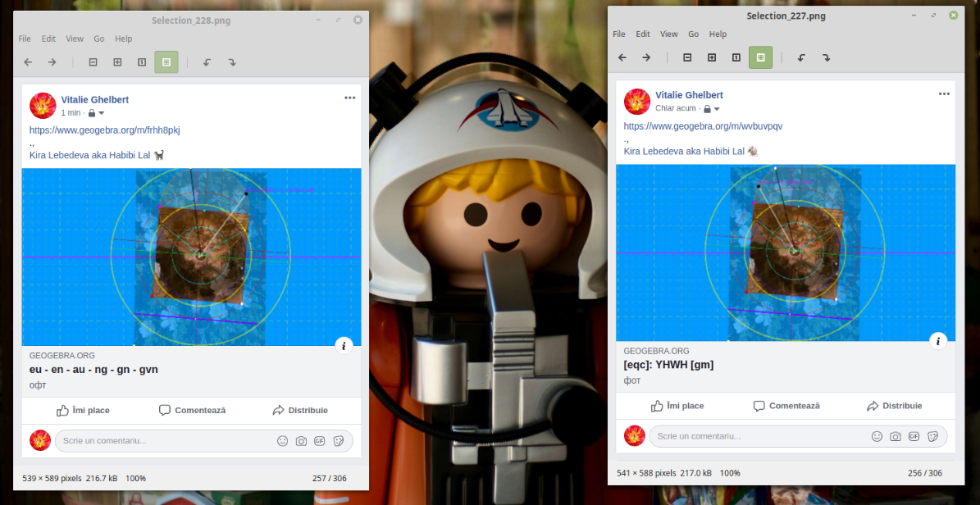The width and height of the screenshot is (980, 505).
Task: Click '257 / 306' counter in status bar
Action: pos(330,478)
